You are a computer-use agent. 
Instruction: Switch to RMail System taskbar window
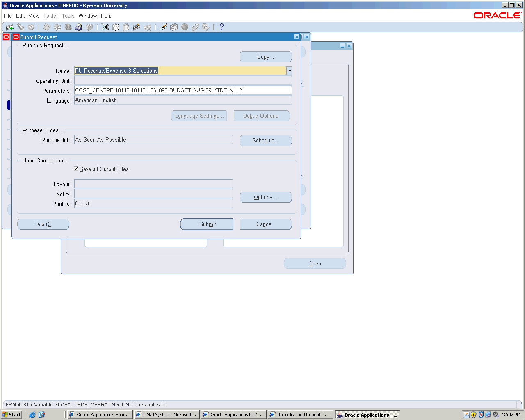click(167, 415)
